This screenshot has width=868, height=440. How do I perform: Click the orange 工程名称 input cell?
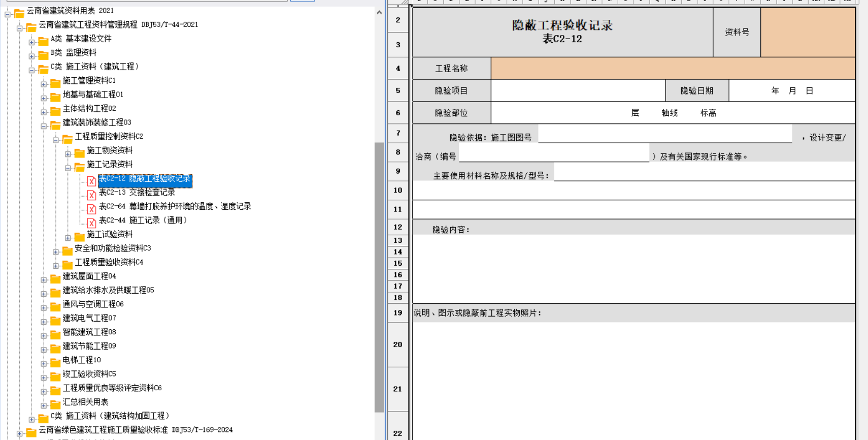[x=673, y=68]
